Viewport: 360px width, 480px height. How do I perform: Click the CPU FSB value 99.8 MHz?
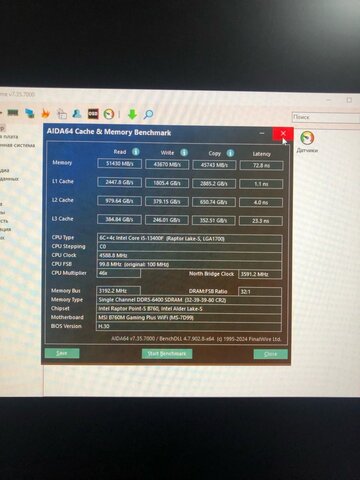(x=190, y=265)
